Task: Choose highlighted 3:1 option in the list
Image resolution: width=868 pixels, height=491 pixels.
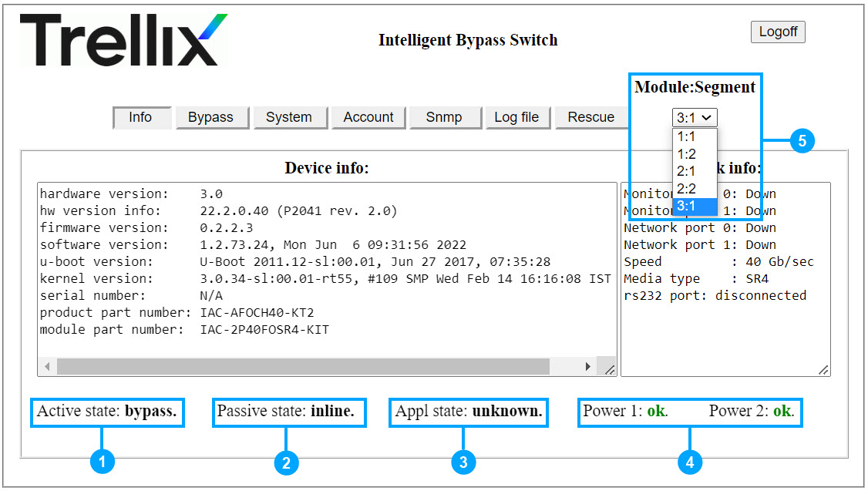Action: click(x=695, y=206)
